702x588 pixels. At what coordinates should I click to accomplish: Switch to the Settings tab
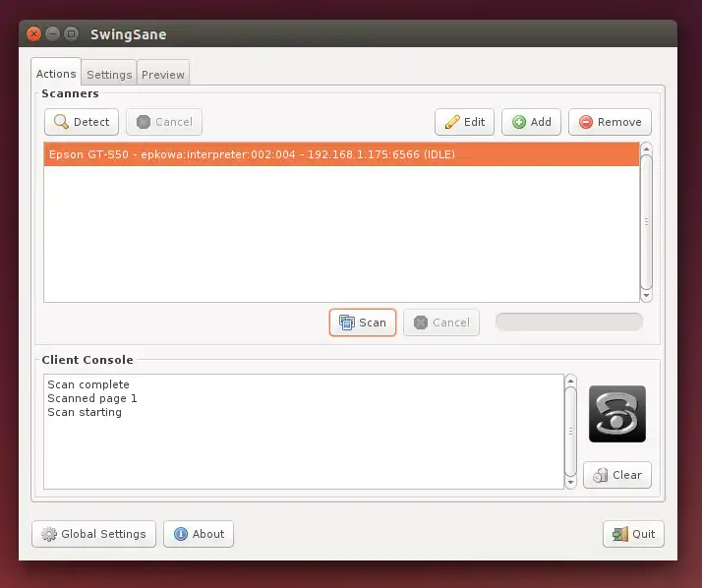[x=109, y=75]
